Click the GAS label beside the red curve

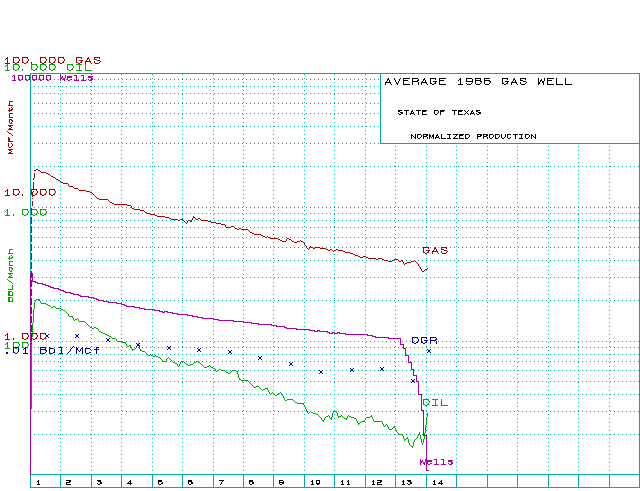(x=434, y=250)
